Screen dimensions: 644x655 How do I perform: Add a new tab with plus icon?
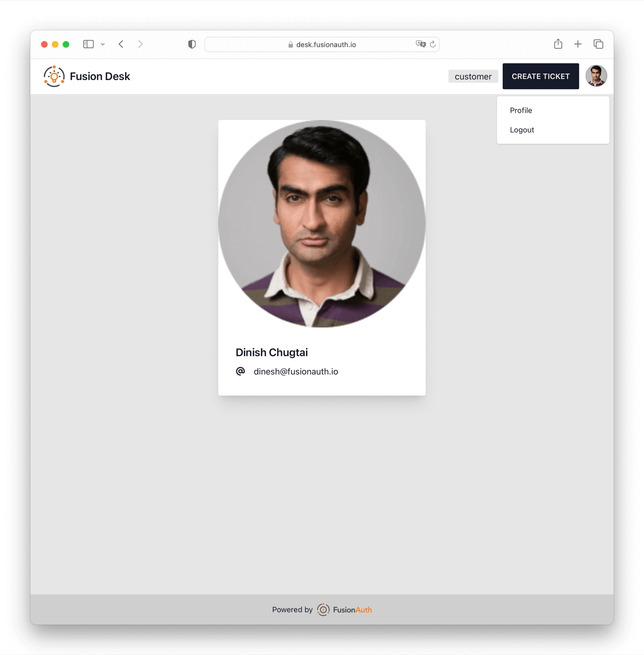click(578, 44)
